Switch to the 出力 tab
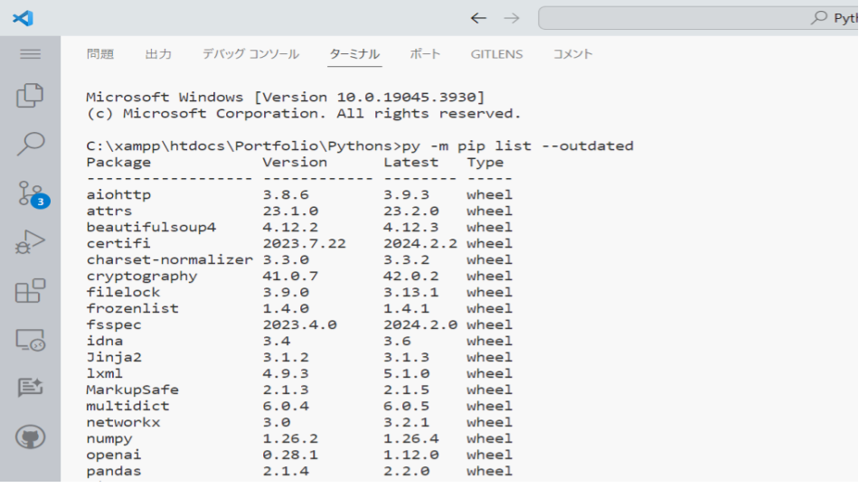 (x=158, y=54)
